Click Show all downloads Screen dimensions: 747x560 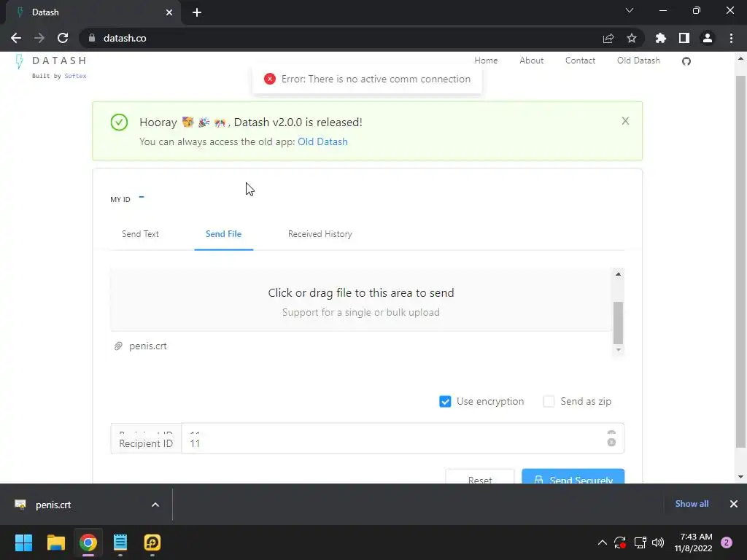[x=692, y=504]
